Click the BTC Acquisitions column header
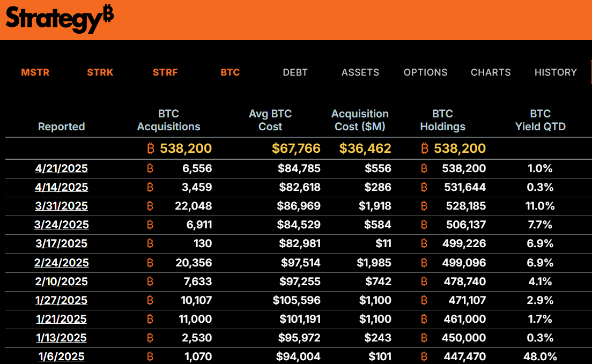This screenshot has height=364, width=592. [169, 120]
